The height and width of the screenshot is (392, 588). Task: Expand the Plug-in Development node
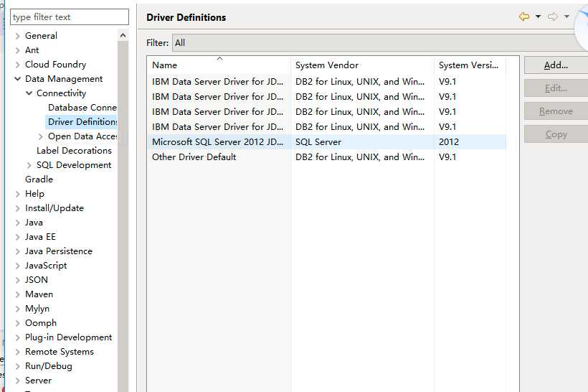click(x=18, y=337)
